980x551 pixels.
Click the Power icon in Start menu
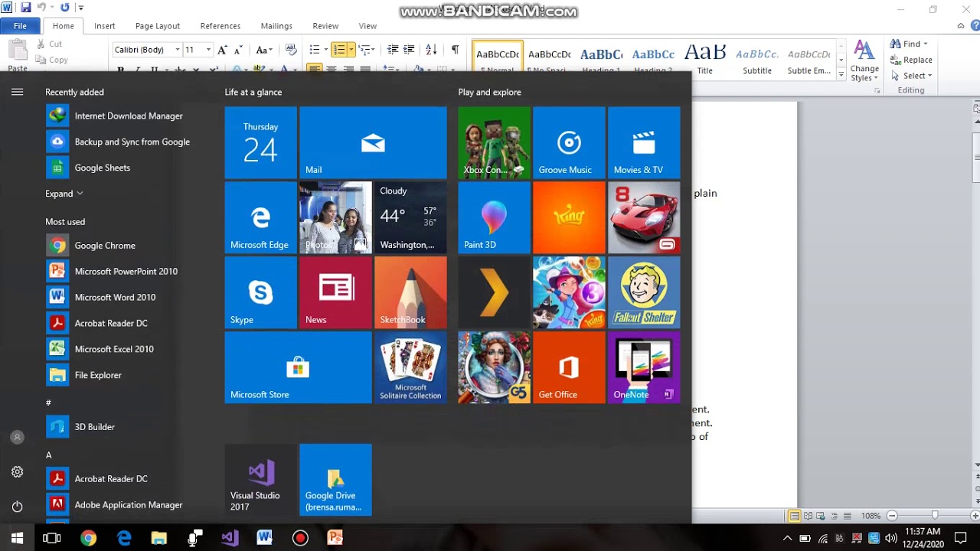pyautogui.click(x=17, y=507)
